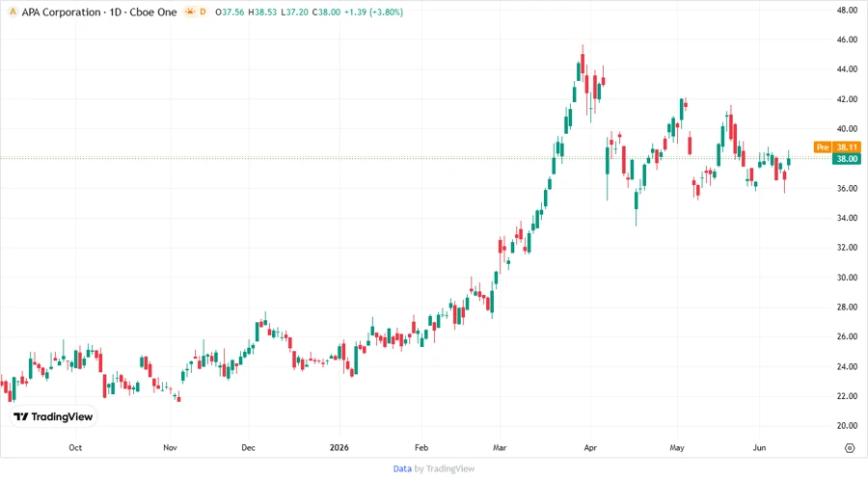
Task: Click the APA Corporation symbol logo icon
Action: [13, 12]
